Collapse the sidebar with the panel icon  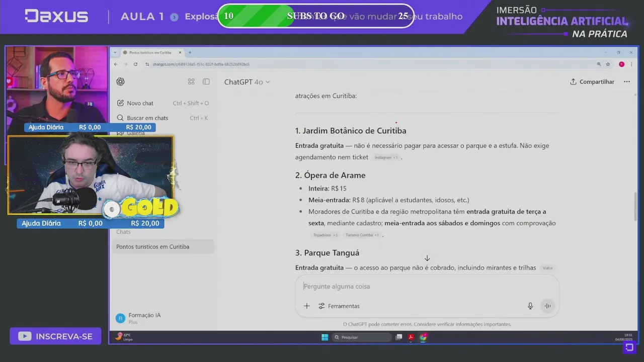coord(206,81)
